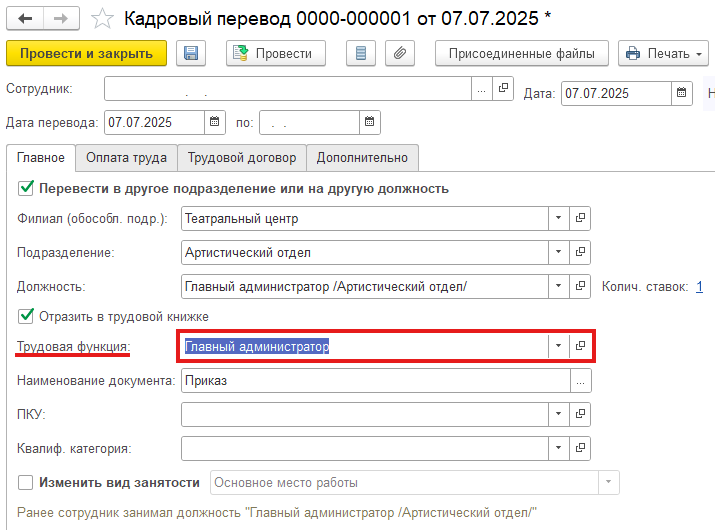Switch to the Оплата труда tab

[x=126, y=158]
